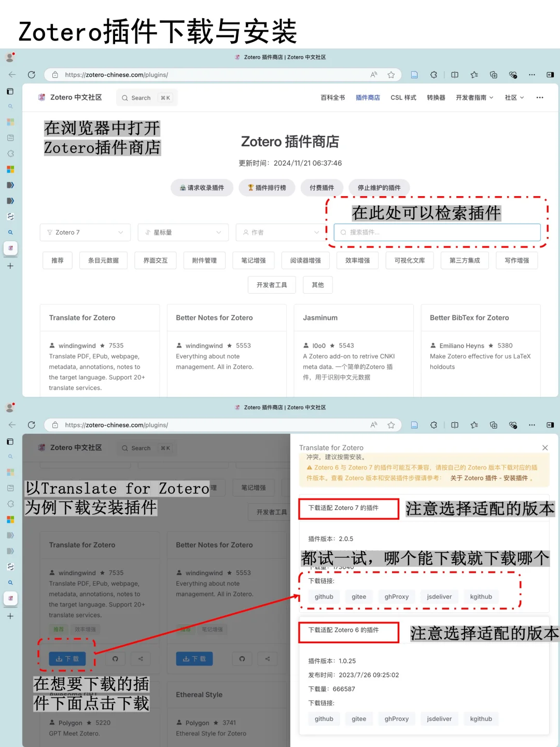Click gitee download link for Zotero 6 plugin
The height and width of the screenshot is (747, 560).
pos(359,719)
